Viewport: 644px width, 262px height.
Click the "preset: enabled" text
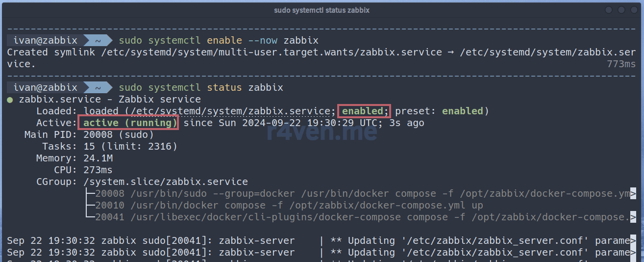[x=439, y=111]
